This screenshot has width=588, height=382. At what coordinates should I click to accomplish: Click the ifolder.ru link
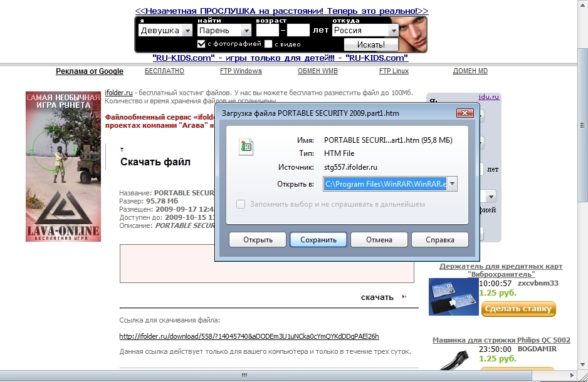(x=118, y=93)
